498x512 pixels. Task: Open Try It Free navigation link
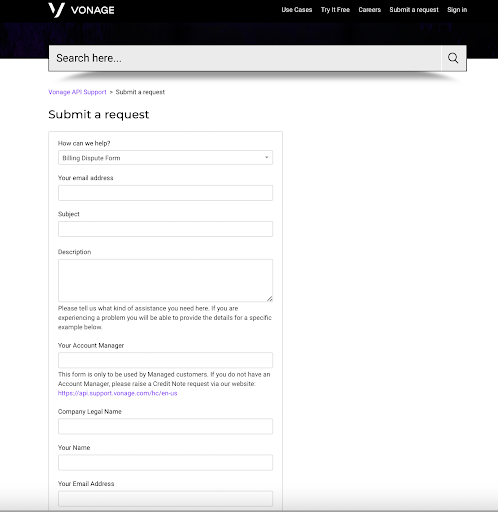[335, 10]
